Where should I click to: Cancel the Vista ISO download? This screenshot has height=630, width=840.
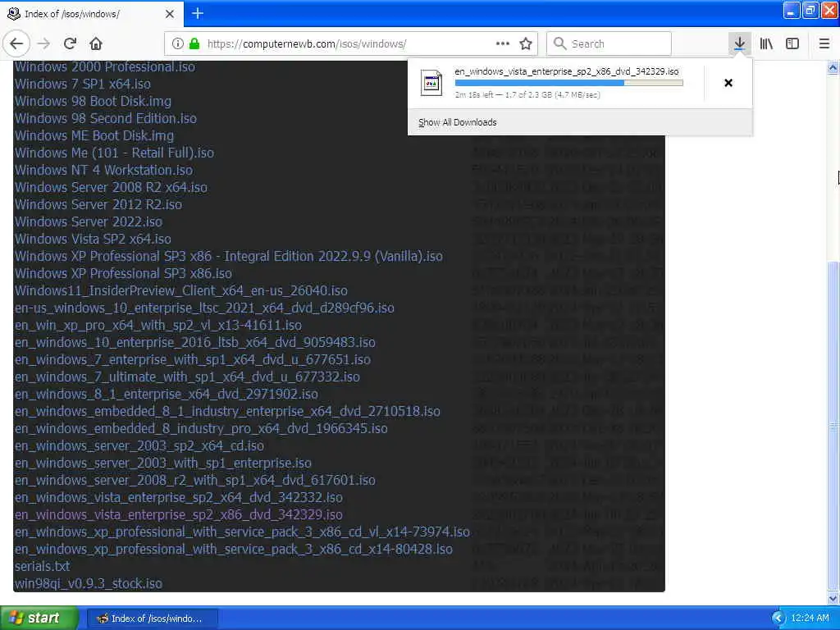click(728, 83)
